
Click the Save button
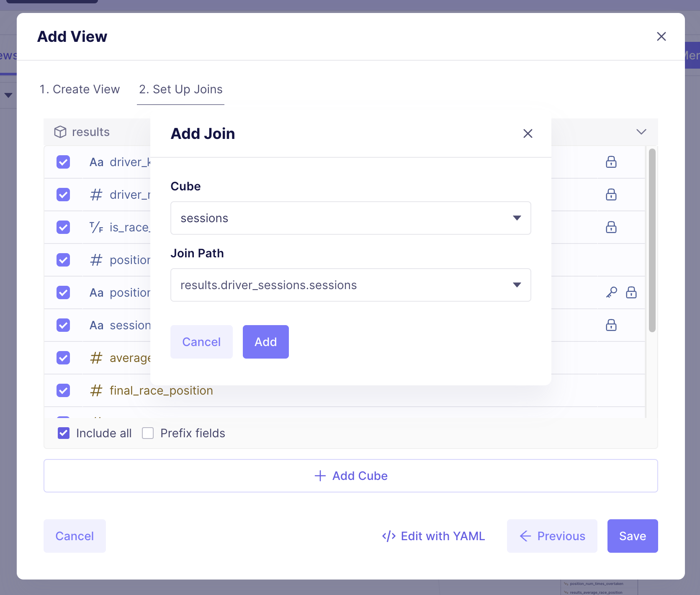pos(632,536)
